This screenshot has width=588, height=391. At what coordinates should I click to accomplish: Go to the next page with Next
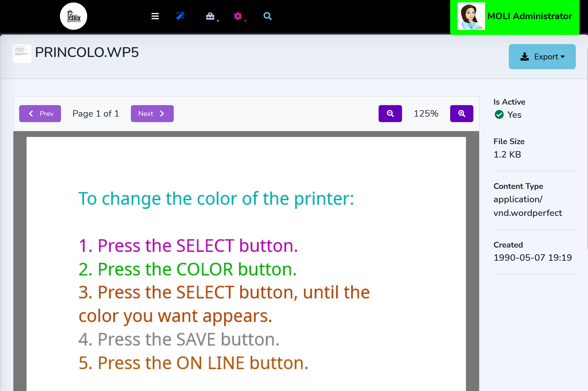(152, 114)
